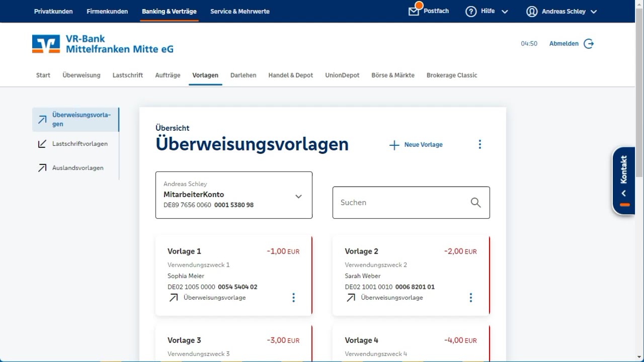Open the UnionDepot tab
644x362 pixels.
[343, 75]
